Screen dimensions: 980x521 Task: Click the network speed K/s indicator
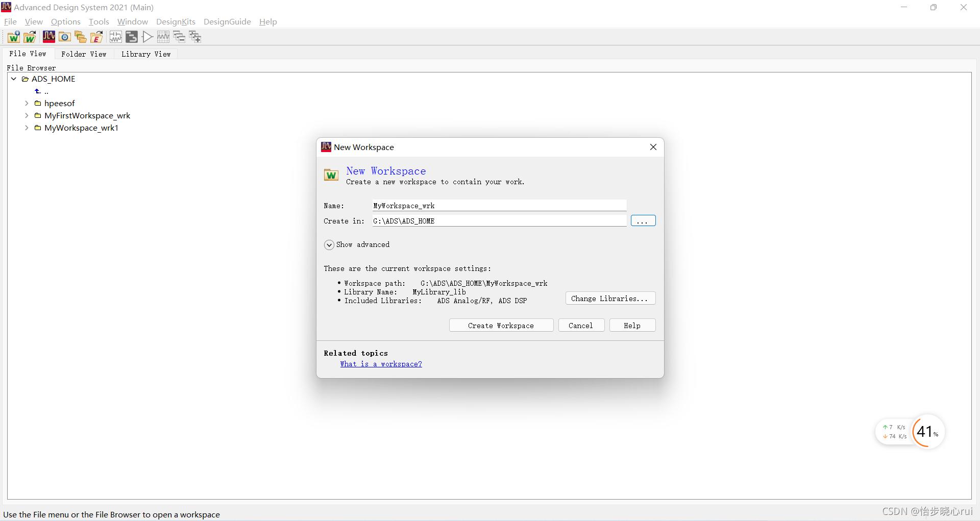click(x=894, y=432)
